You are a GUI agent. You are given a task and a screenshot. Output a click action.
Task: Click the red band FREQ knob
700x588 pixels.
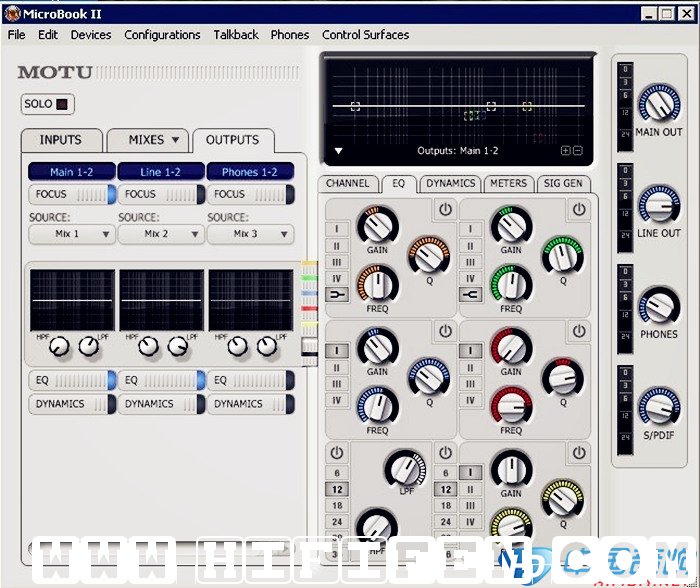point(511,406)
